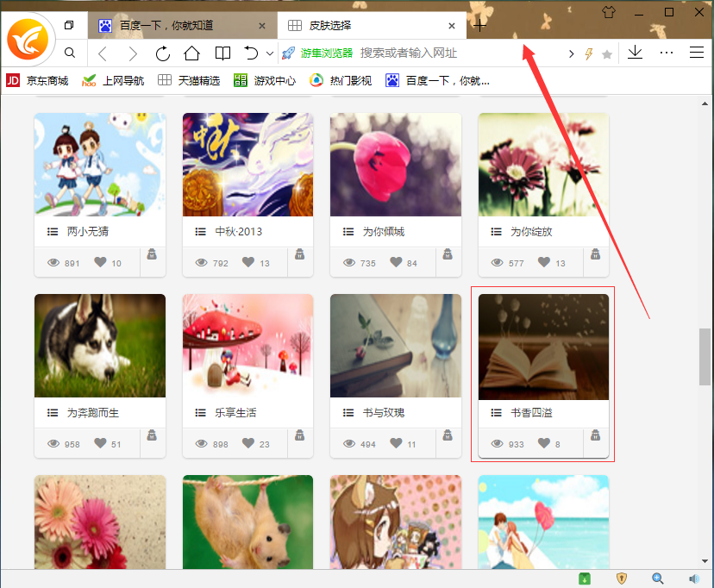Image resolution: width=714 pixels, height=588 pixels.
Task: Install the 为你倾城 skin
Action: [x=448, y=254]
